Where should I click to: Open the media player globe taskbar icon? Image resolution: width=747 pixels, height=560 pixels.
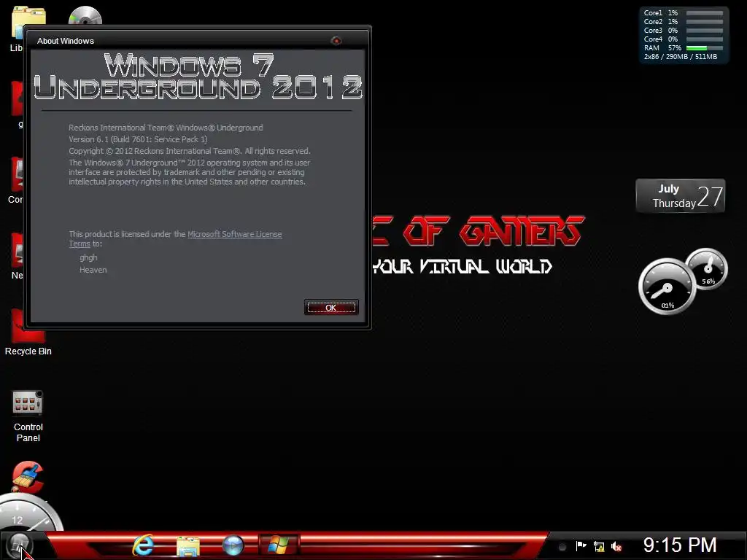pos(233,545)
